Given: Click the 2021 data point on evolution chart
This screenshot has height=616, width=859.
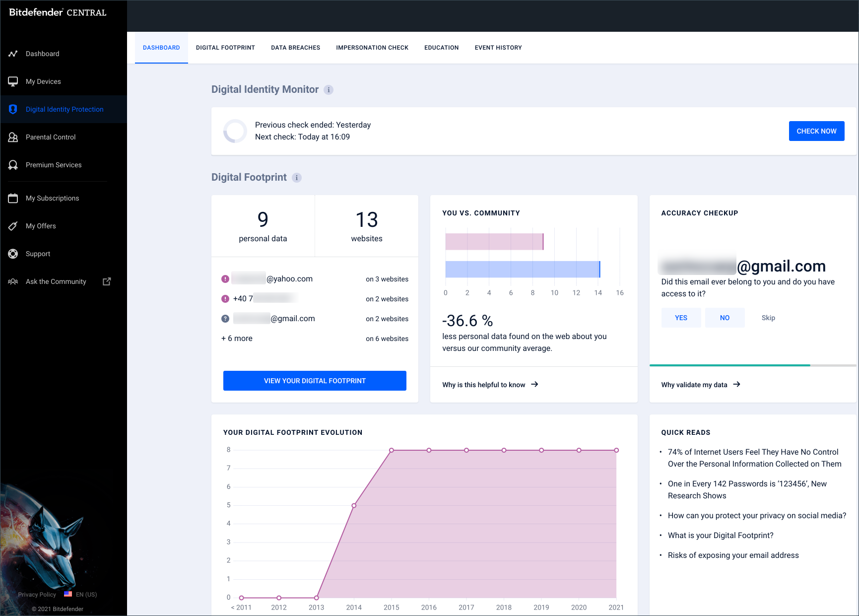Looking at the screenshot, I should tap(616, 450).
